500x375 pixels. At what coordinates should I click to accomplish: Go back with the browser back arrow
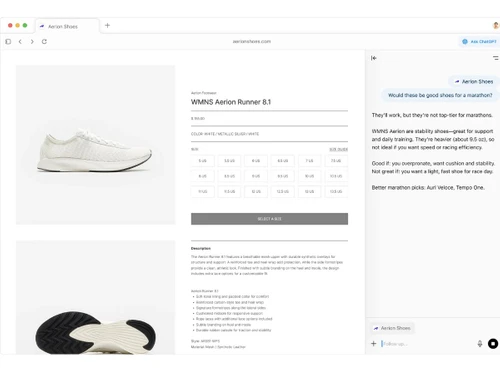(20, 42)
